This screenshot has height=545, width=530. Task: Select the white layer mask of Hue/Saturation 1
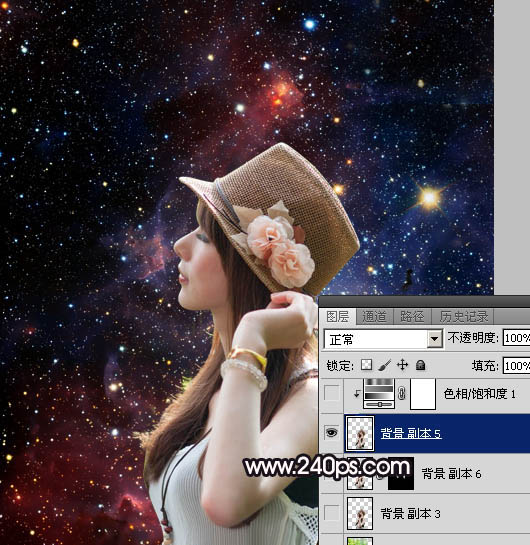pos(423,394)
